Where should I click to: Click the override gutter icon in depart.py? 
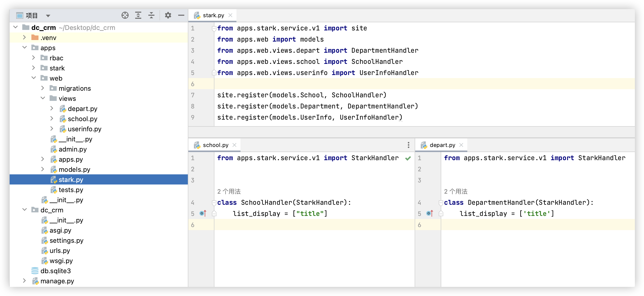coord(430,213)
